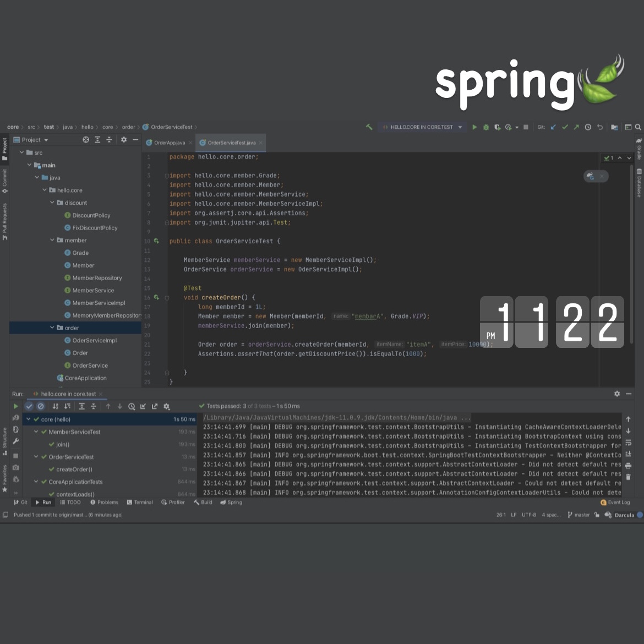Viewport: 644px width, 644px height.
Task: Run the HELLO.CORE IN CORE.TEST configuration
Action: point(474,127)
